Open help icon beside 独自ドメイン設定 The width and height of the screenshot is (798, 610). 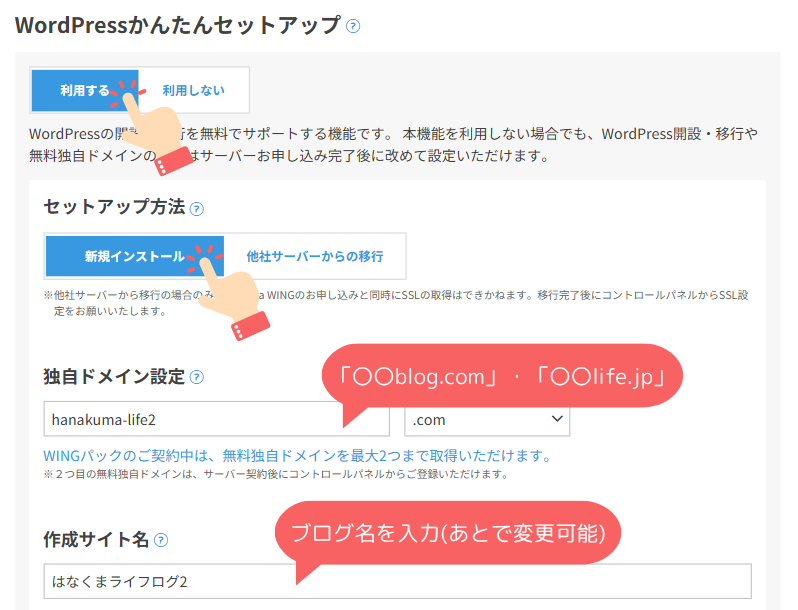196,377
